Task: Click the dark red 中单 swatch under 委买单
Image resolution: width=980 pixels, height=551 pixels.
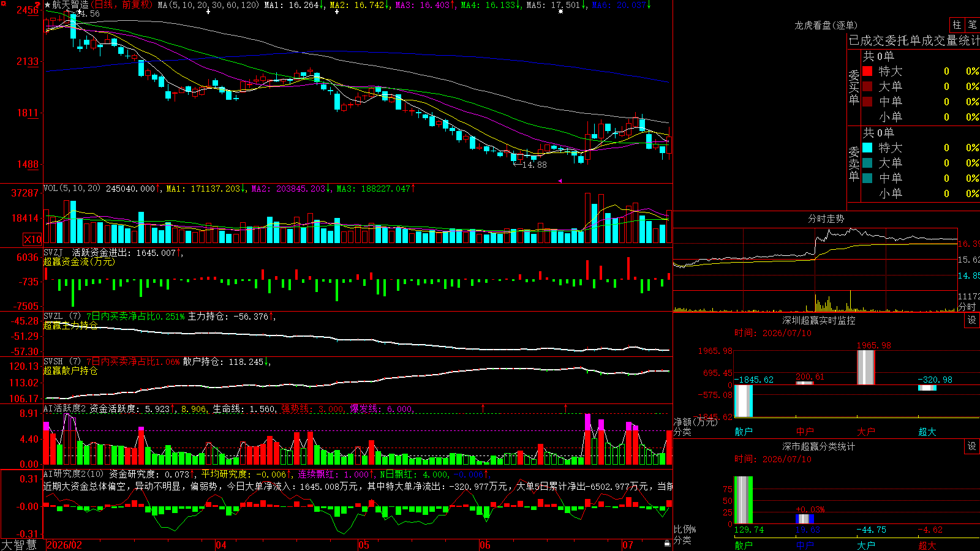Action: (867, 102)
